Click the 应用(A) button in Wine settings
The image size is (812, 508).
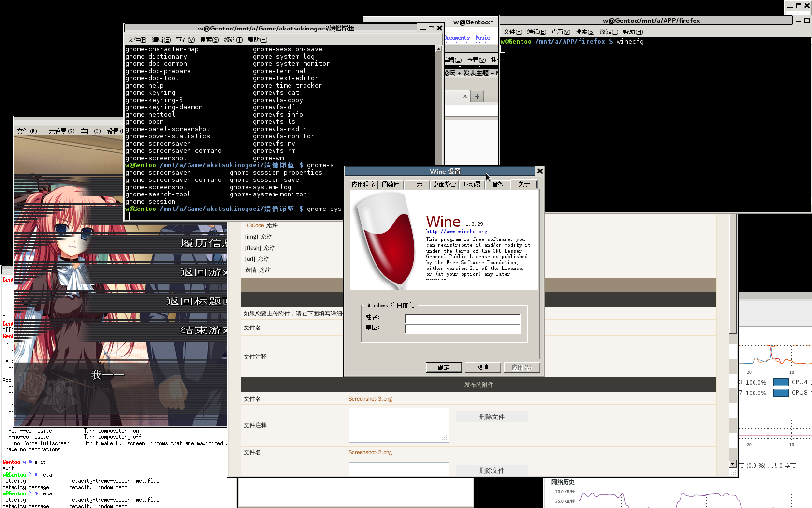coord(522,367)
